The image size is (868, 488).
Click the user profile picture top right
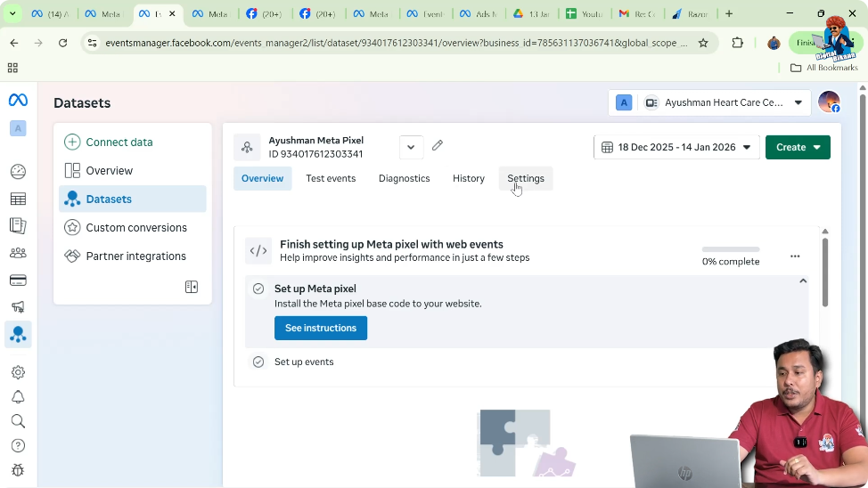coord(829,102)
